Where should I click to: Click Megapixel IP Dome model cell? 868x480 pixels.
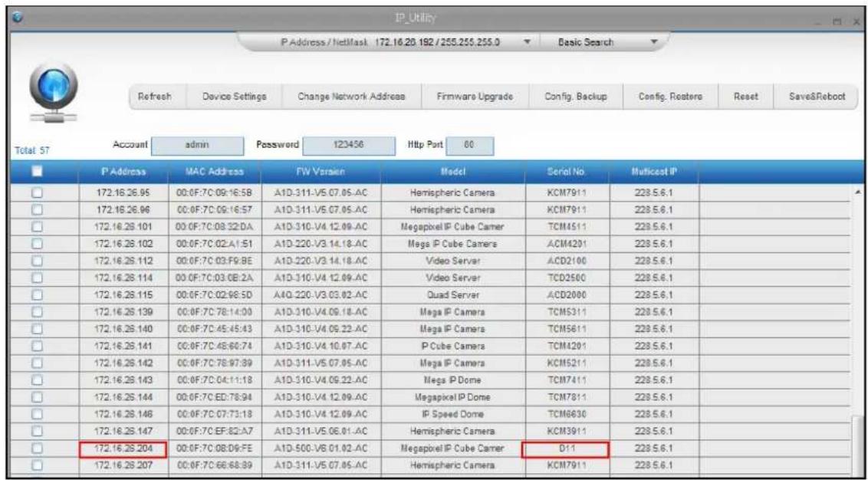[x=453, y=398]
